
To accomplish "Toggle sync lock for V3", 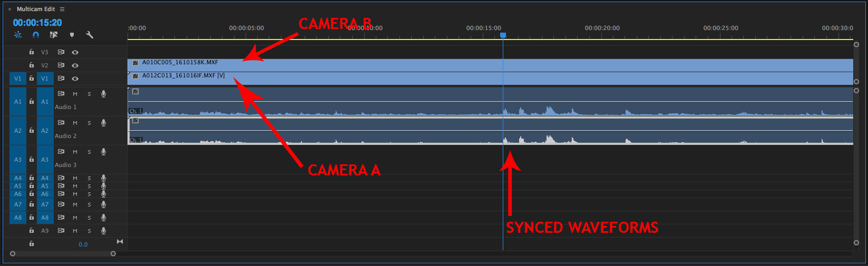I will coord(61,52).
